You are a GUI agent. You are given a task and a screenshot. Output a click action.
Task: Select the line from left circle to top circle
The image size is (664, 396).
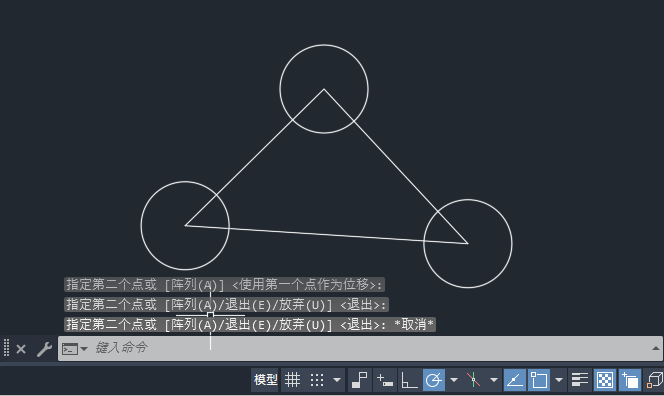255,157
